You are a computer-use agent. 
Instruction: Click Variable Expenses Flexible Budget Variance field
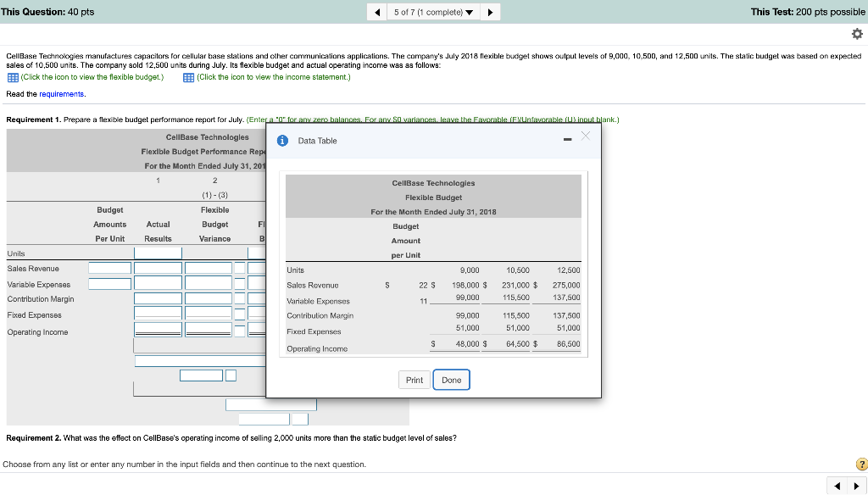tap(209, 284)
